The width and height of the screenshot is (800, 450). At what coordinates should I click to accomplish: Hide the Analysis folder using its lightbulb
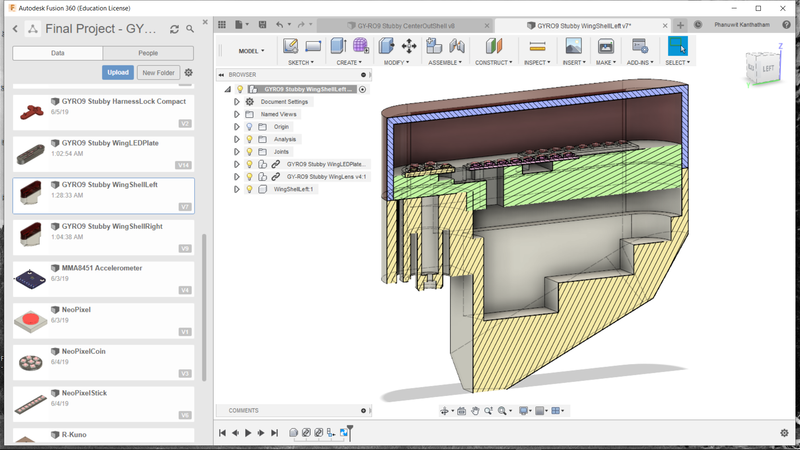(x=249, y=139)
